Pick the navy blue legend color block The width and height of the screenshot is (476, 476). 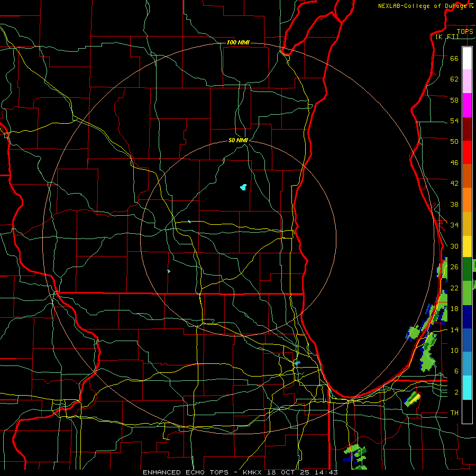pyautogui.click(x=467, y=317)
